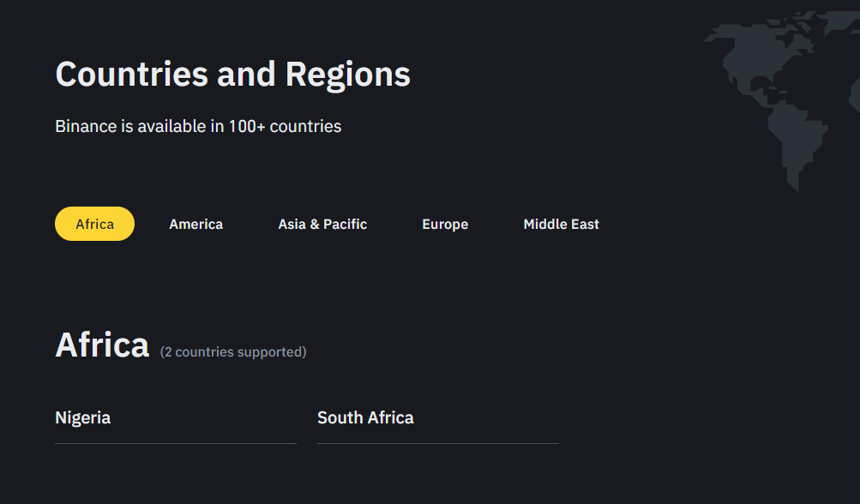
Task: Click the "Countries and Regions" heading
Action: 233,74
